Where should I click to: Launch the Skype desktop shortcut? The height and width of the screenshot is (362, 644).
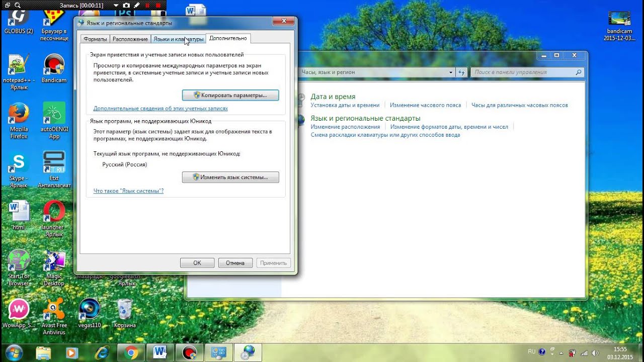coord(19,170)
